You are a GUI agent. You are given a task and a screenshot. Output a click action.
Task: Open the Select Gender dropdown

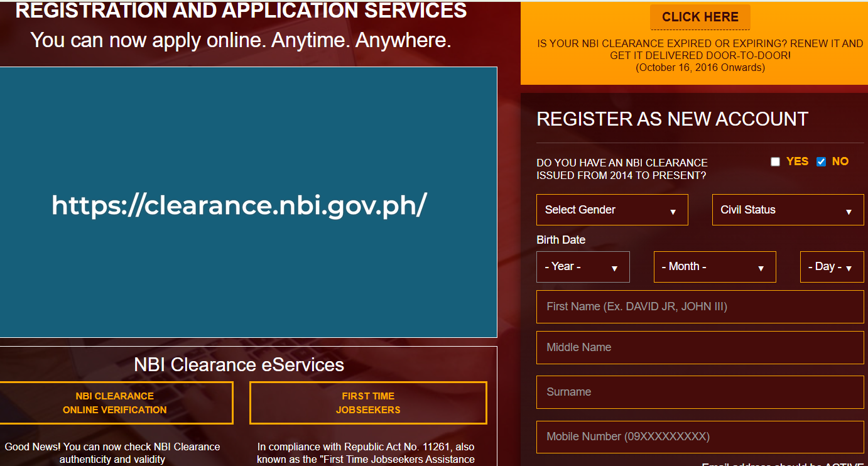611,209
